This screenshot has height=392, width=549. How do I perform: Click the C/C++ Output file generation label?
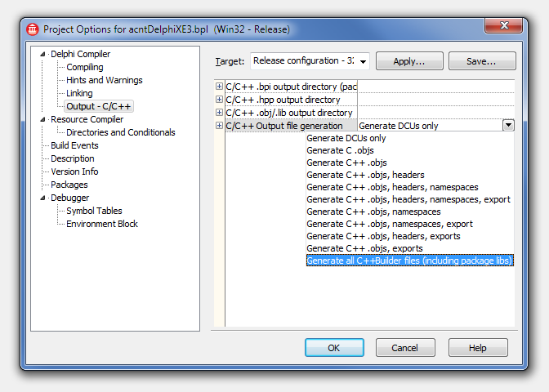(x=284, y=126)
